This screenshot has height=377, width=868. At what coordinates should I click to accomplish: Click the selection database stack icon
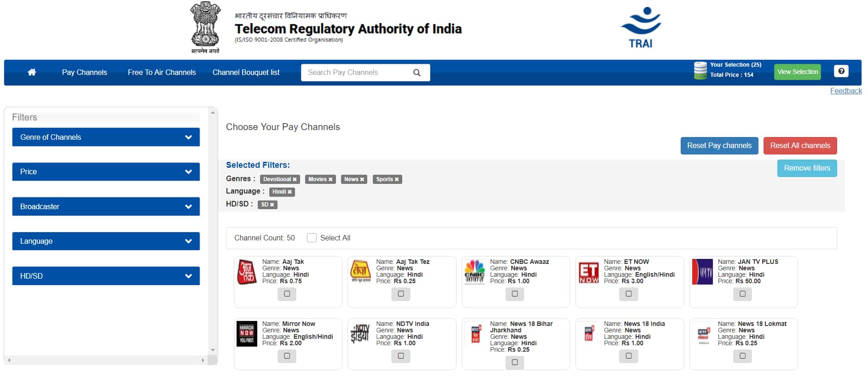[x=700, y=70]
